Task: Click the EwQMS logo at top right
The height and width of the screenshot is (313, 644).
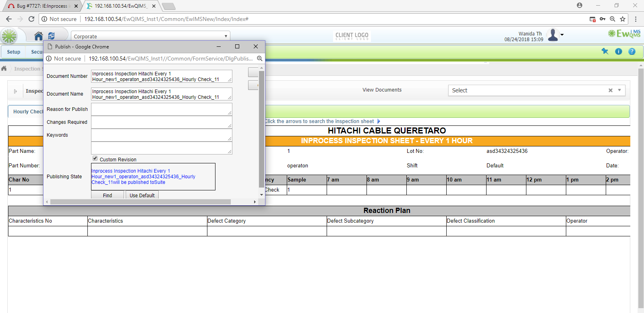Action: [x=624, y=33]
